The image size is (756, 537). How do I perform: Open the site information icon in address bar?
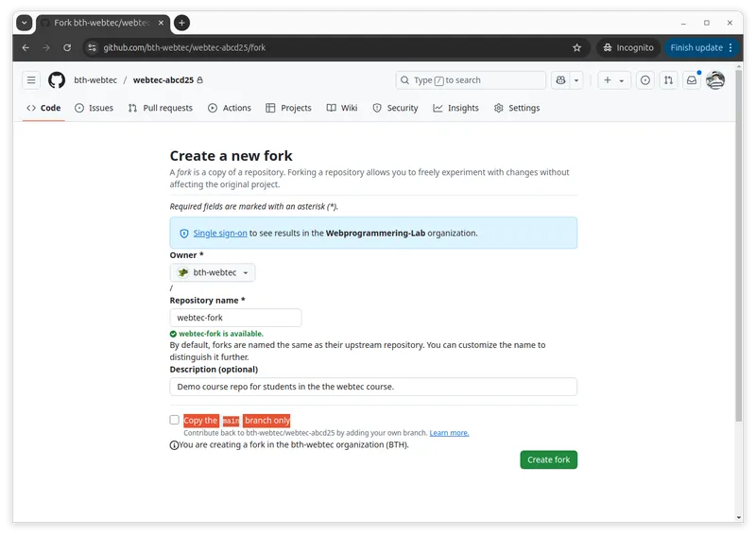(x=92, y=48)
